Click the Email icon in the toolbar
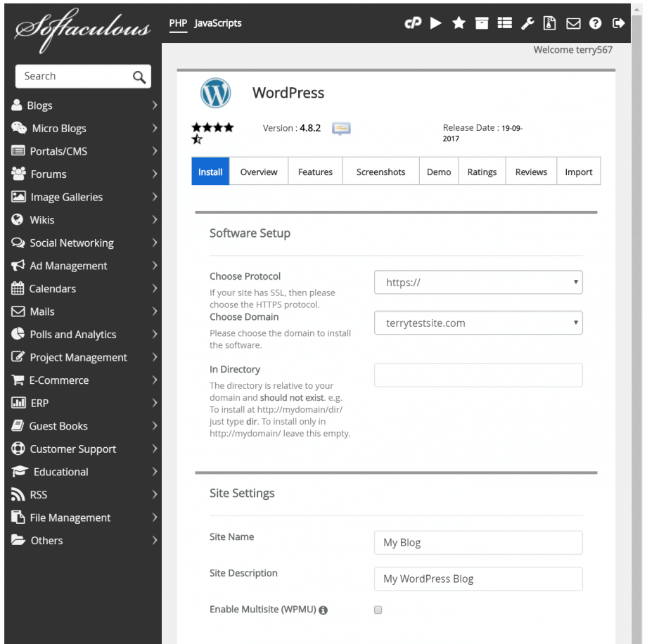 [x=573, y=23]
